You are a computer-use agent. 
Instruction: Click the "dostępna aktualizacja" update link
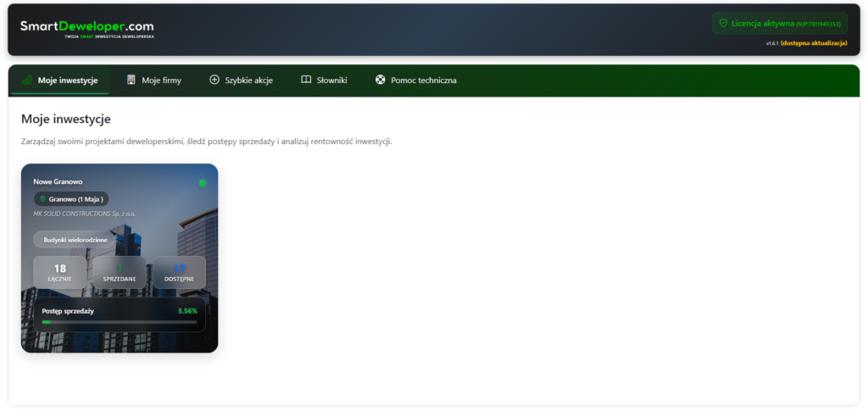(x=814, y=43)
